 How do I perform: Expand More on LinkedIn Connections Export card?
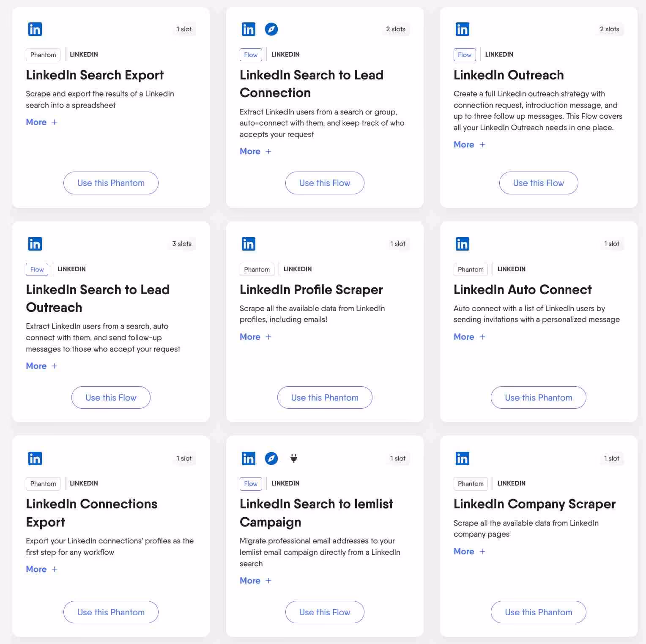pos(41,569)
